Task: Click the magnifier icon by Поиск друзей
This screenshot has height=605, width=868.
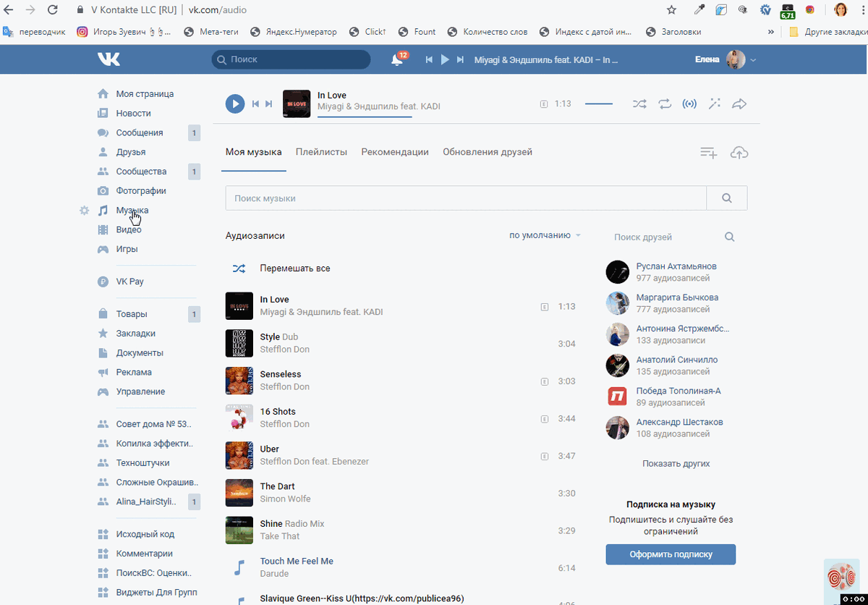Action: 730,237
